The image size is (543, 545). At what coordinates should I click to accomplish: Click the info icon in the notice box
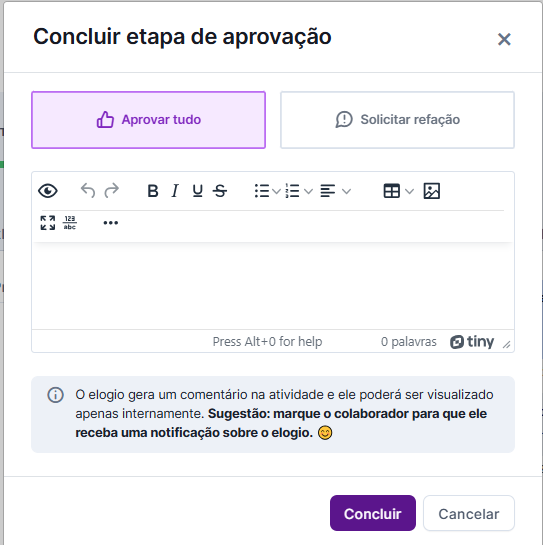[56, 395]
